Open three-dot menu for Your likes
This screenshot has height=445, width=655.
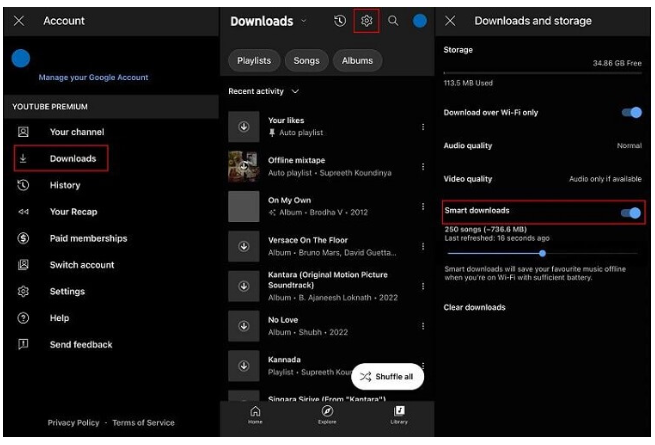click(423, 126)
